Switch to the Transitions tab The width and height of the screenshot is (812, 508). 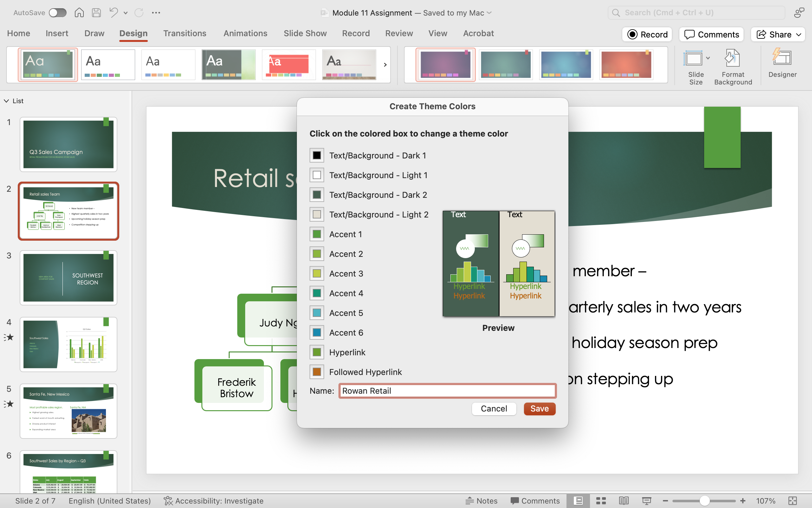[185, 33]
